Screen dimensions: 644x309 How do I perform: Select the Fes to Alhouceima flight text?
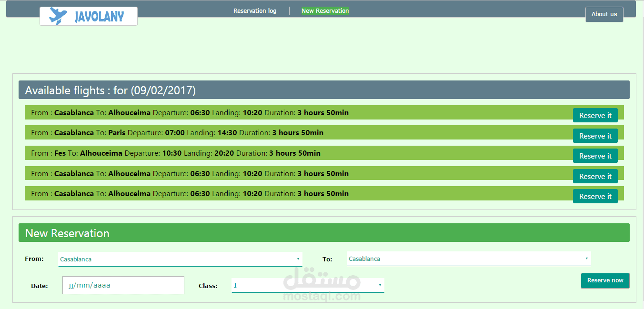coord(176,153)
